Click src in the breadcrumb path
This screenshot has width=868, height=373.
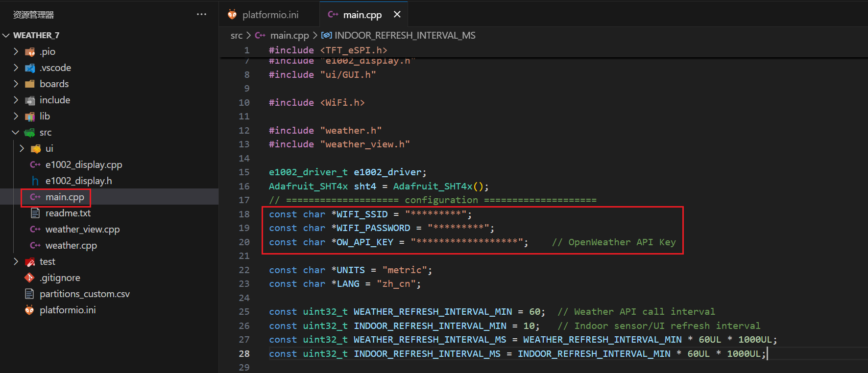pyautogui.click(x=236, y=35)
